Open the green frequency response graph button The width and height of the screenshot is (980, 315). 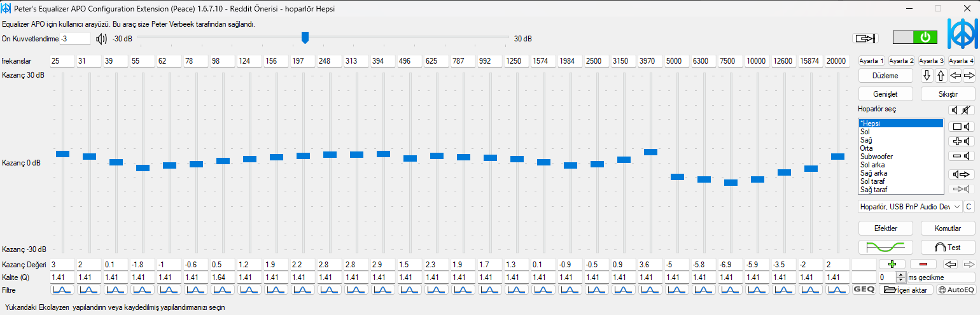tap(885, 247)
